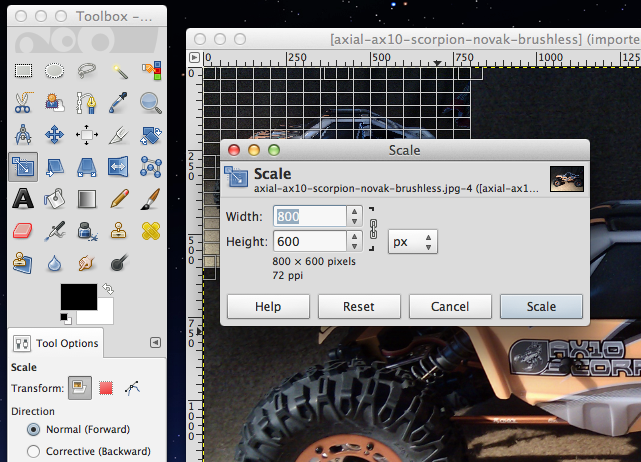Choose the Text tool

click(x=23, y=198)
